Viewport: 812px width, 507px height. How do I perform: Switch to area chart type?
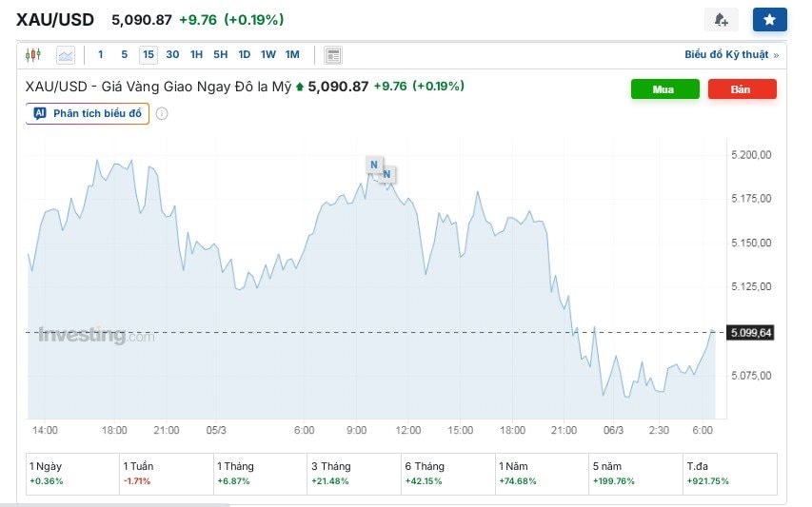(x=66, y=55)
